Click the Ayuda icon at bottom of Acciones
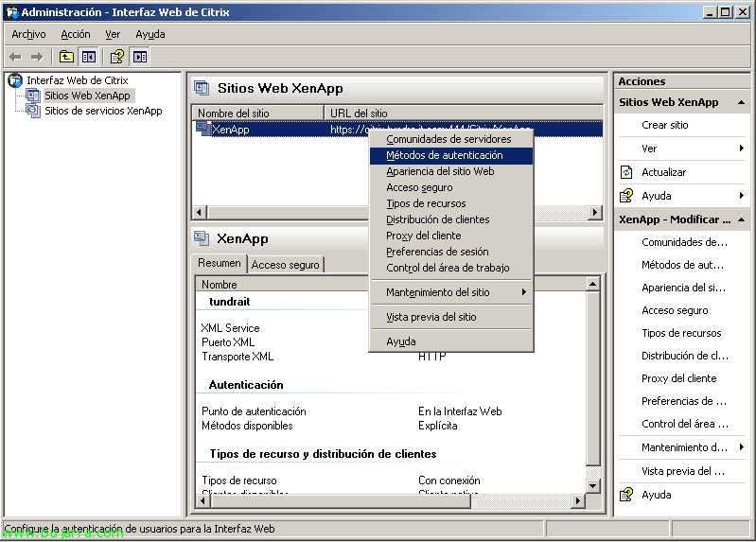 pos(626,495)
